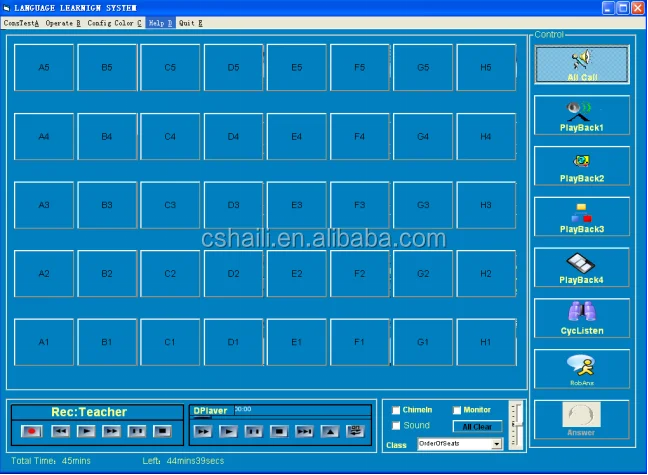The image size is (648, 475).
Task: Select student seat B5
Action: tap(107, 67)
